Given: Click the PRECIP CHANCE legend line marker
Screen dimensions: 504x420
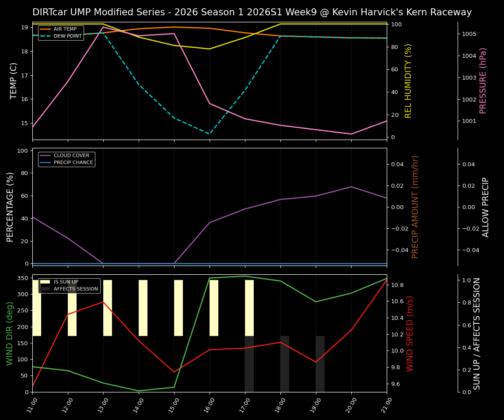Looking at the screenshot, I should (45, 162).
